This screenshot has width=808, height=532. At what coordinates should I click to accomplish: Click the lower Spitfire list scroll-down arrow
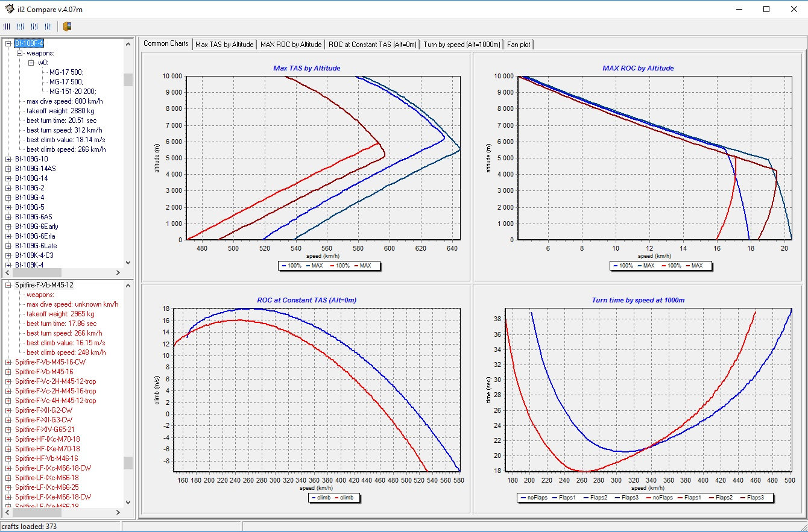pyautogui.click(x=128, y=502)
